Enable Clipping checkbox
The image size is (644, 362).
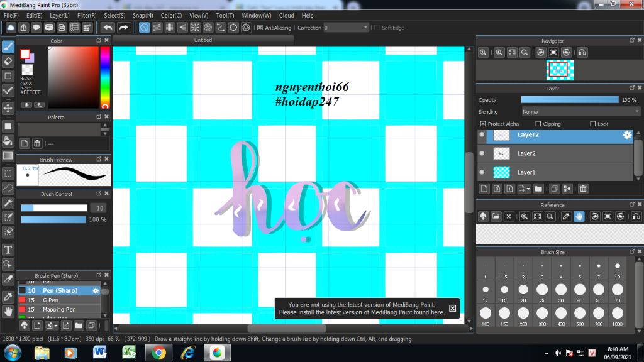[x=538, y=124]
